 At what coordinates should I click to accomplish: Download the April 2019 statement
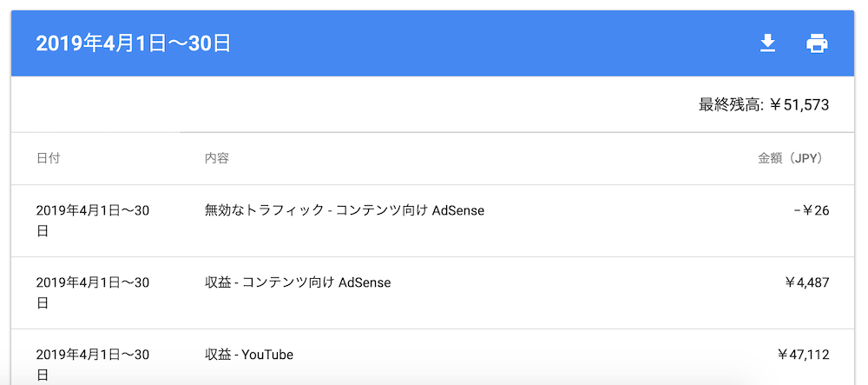click(766, 43)
